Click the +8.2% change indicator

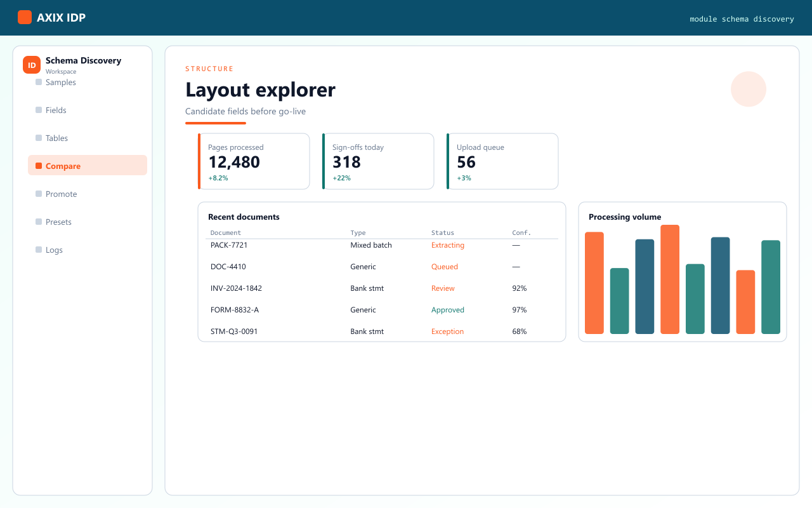click(218, 178)
